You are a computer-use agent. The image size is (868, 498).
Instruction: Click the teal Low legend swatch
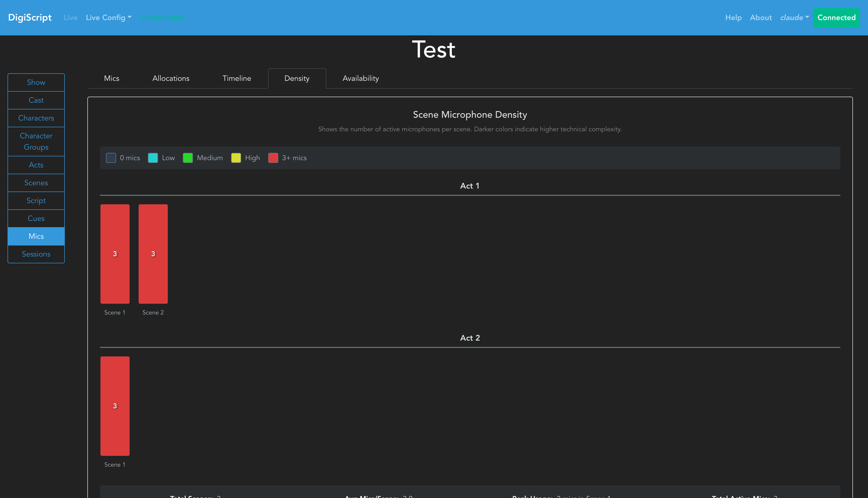click(x=153, y=158)
